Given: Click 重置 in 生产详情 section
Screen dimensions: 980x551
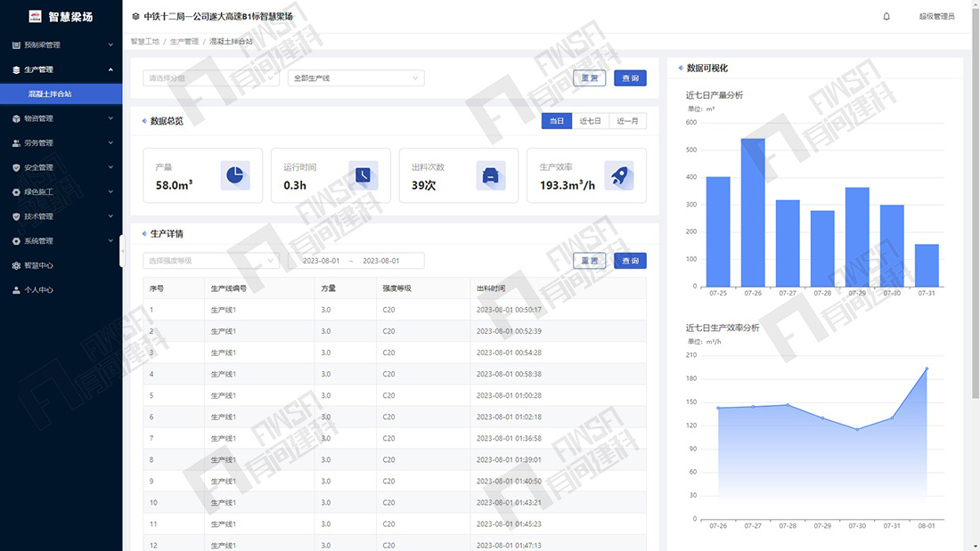Looking at the screenshot, I should (590, 261).
